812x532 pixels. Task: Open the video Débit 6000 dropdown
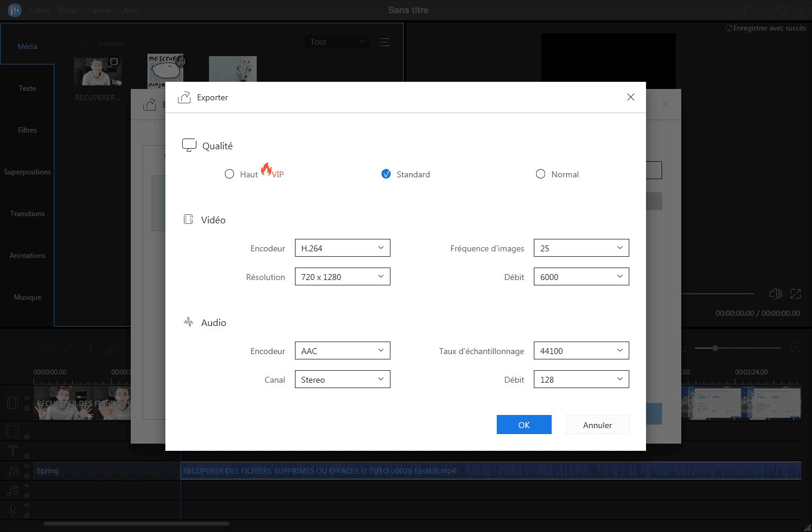point(582,276)
